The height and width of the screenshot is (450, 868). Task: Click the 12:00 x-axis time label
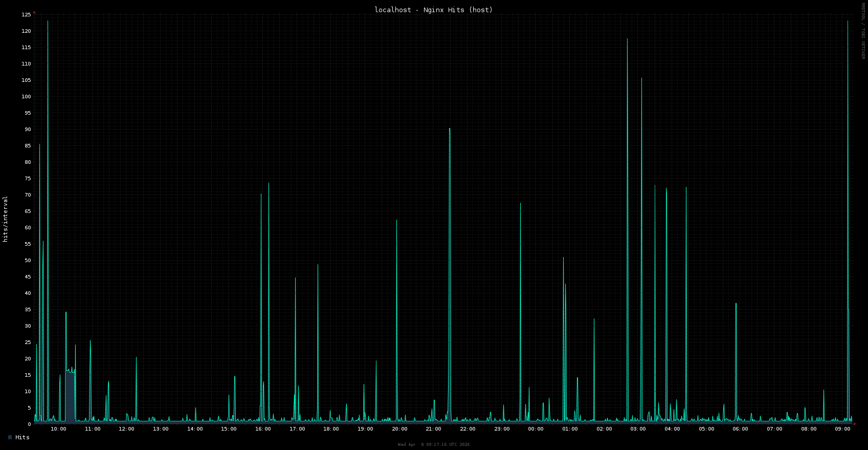127,429
